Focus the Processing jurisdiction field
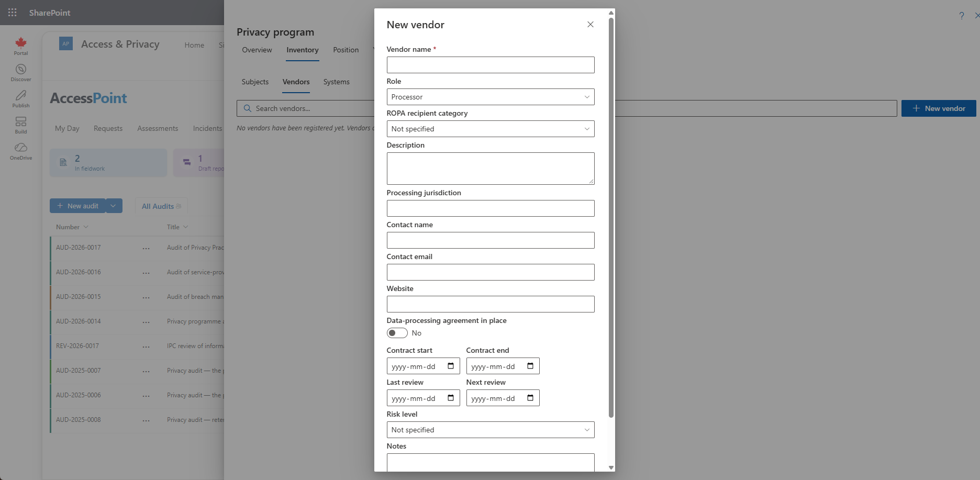980x480 pixels. [491, 208]
